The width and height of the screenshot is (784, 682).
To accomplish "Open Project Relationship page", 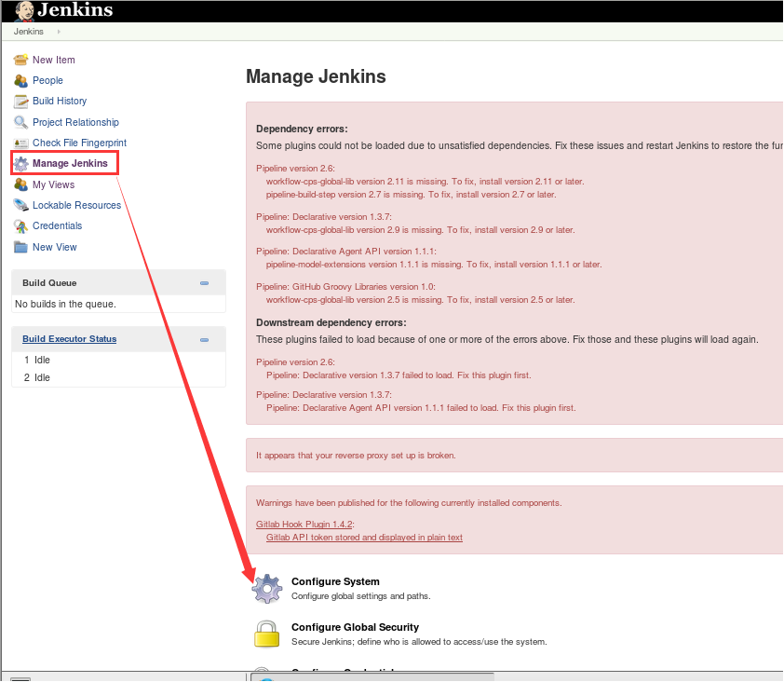I will (x=75, y=122).
